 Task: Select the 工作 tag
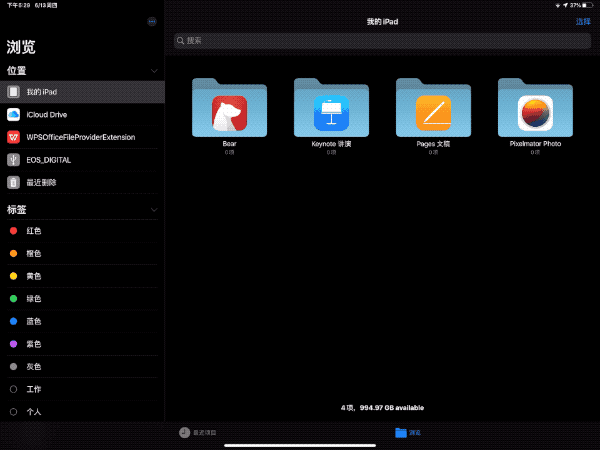tap(33, 389)
